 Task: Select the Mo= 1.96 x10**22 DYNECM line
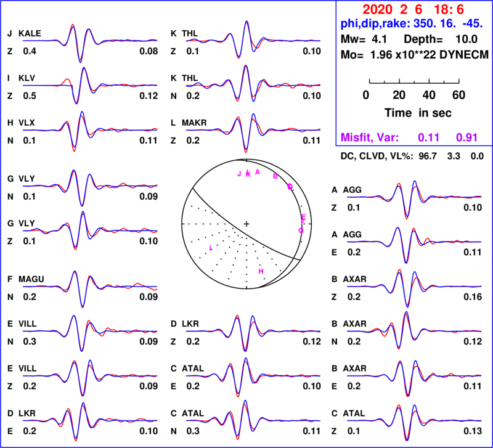click(415, 55)
